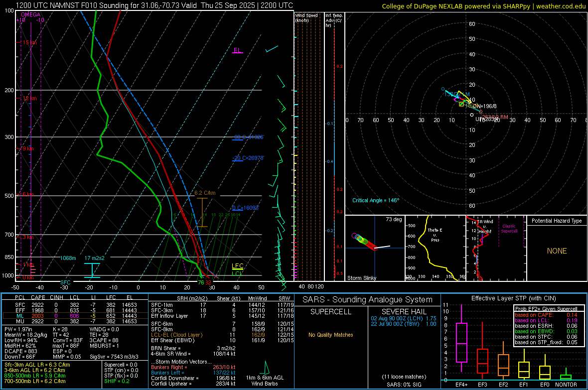Select the Eff Shear (EBWD) row
This screenshot has height=390, width=588.
(222, 341)
